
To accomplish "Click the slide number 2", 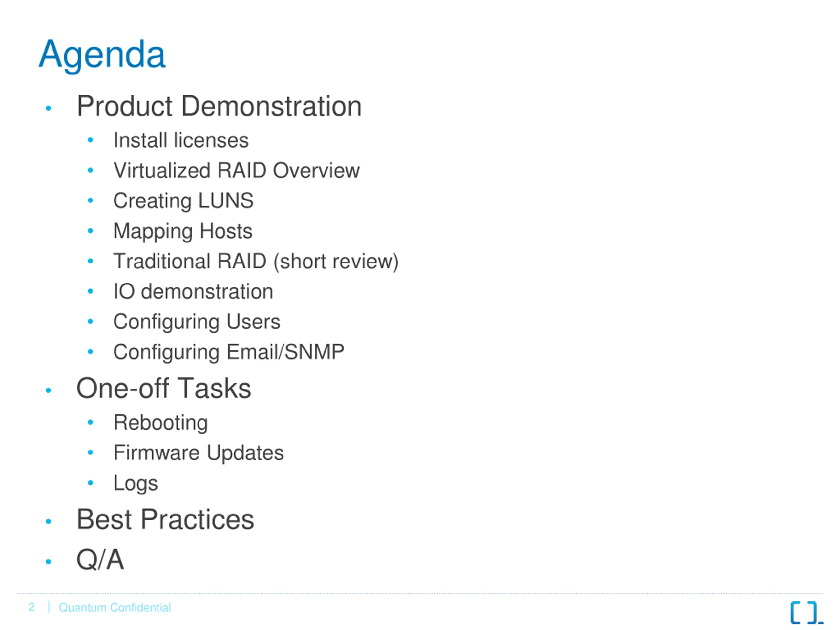I will 32,607.
